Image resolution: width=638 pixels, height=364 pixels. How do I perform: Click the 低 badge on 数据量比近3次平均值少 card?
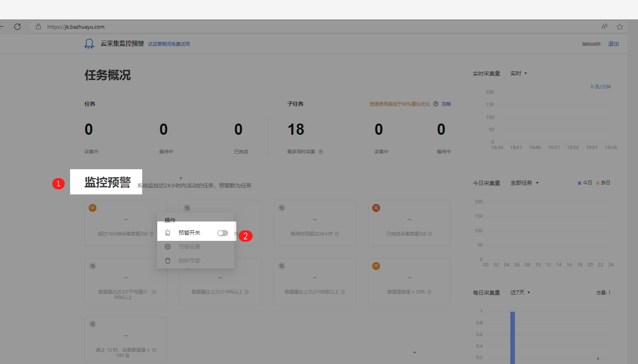93,266
